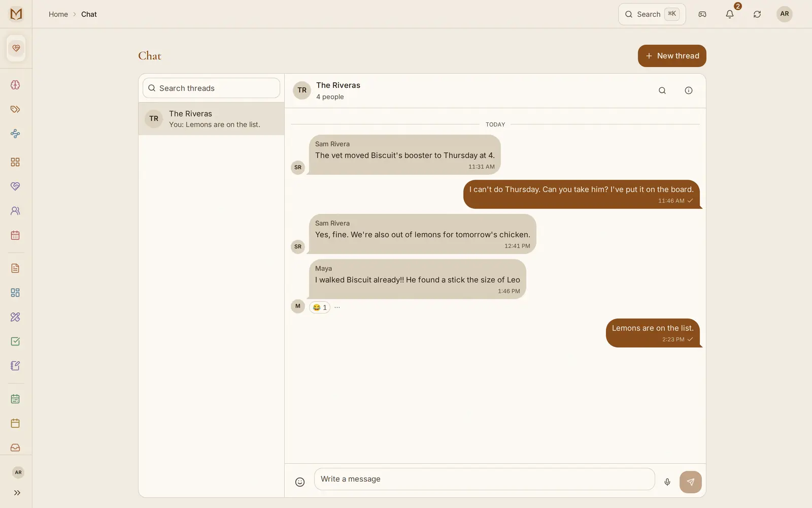
Task: Select The Riveras thread in list
Action: tap(211, 119)
